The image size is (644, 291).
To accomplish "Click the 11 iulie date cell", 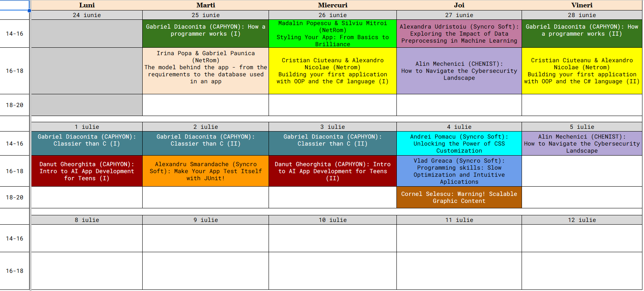I will point(459,220).
